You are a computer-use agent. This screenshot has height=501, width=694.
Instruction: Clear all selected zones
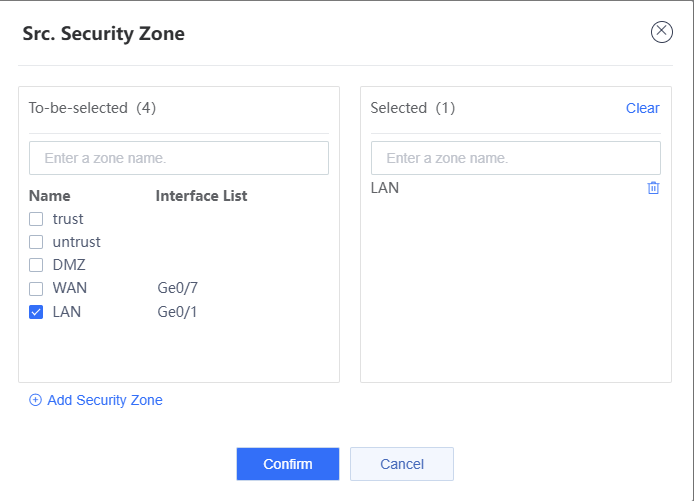pos(642,108)
